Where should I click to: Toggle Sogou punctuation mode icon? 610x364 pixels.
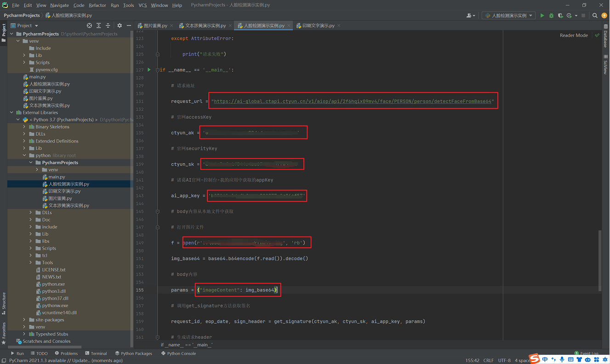(553, 359)
